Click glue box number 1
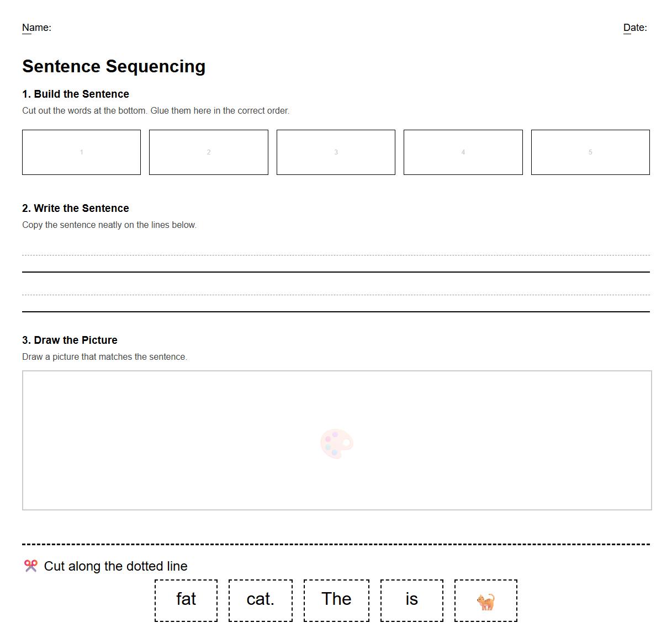This screenshot has height=644, width=672. (81, 152)
